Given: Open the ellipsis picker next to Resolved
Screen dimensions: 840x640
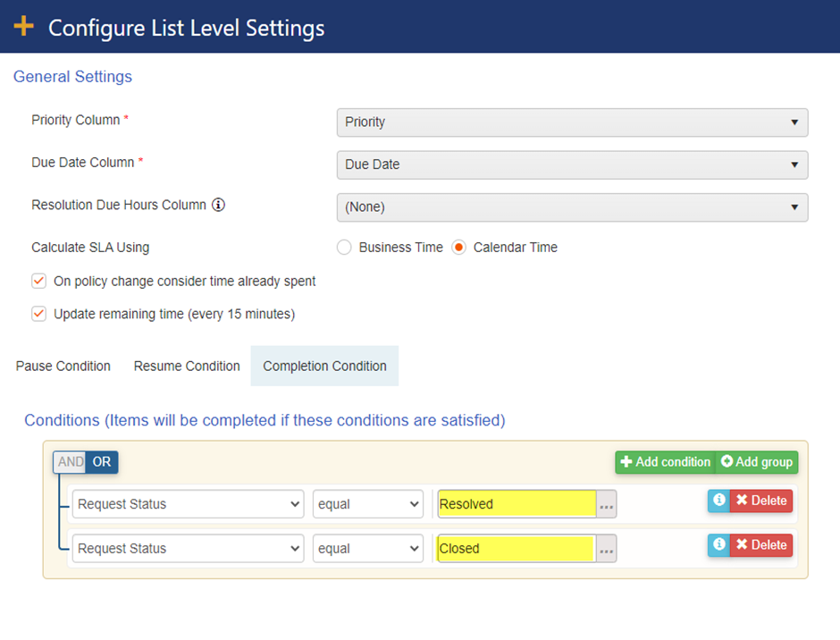Looking at the screenshot, I should 607,505.
